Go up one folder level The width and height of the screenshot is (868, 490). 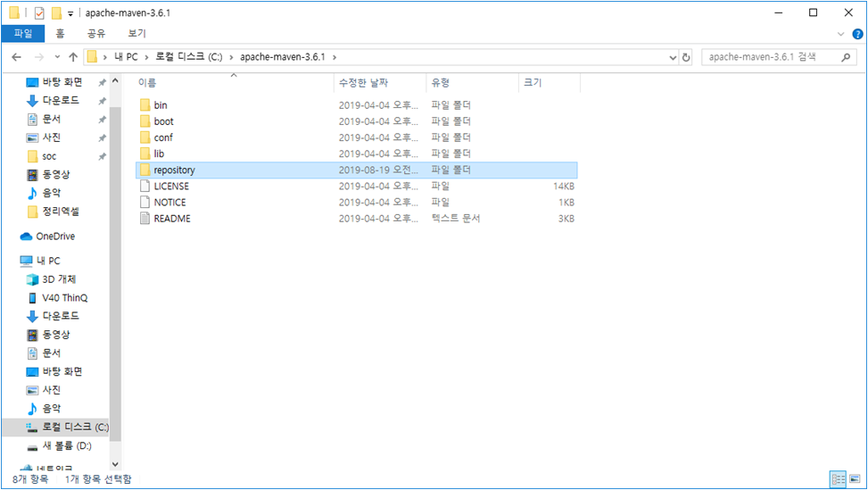coord(73,57)
